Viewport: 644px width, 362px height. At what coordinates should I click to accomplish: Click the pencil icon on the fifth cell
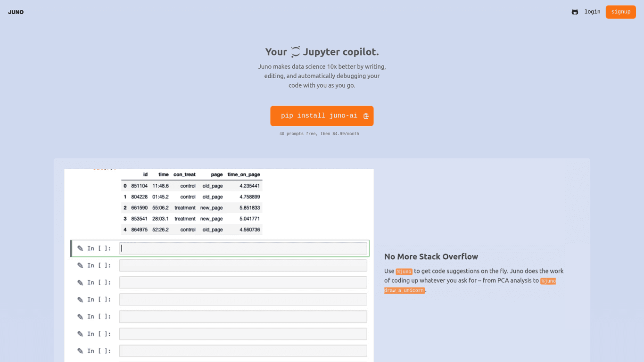pyautogui.click(x=80, y=317)
